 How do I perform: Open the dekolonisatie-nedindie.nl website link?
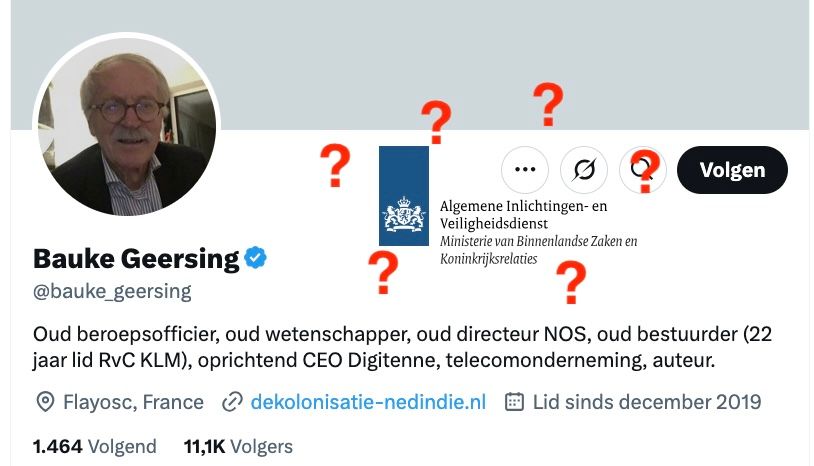point(368,402)
